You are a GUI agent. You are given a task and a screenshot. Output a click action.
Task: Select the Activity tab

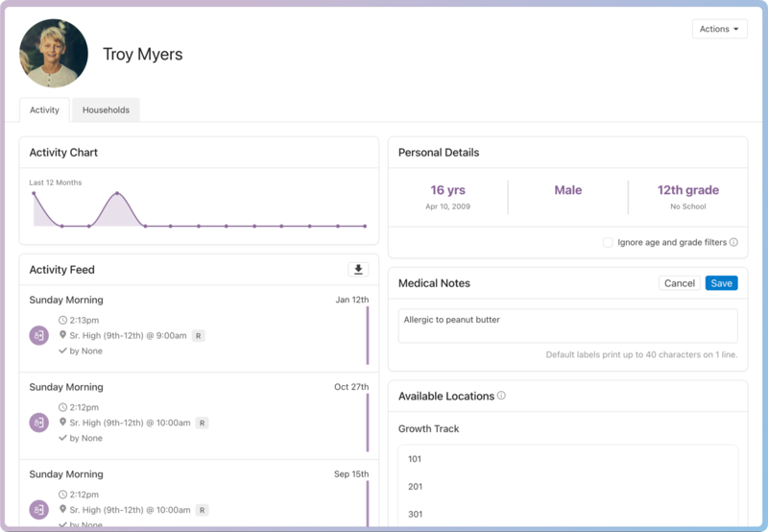pos(44,110)
